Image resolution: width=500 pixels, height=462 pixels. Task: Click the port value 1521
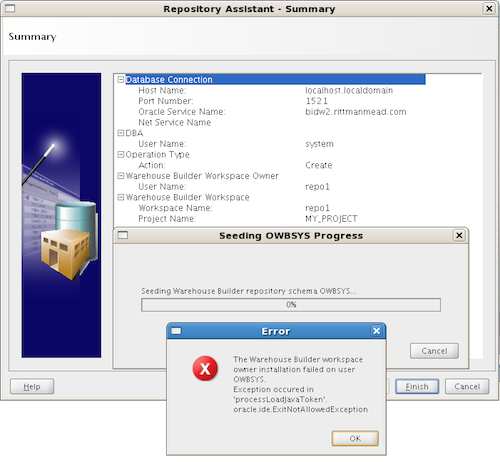tap(317, 101)
